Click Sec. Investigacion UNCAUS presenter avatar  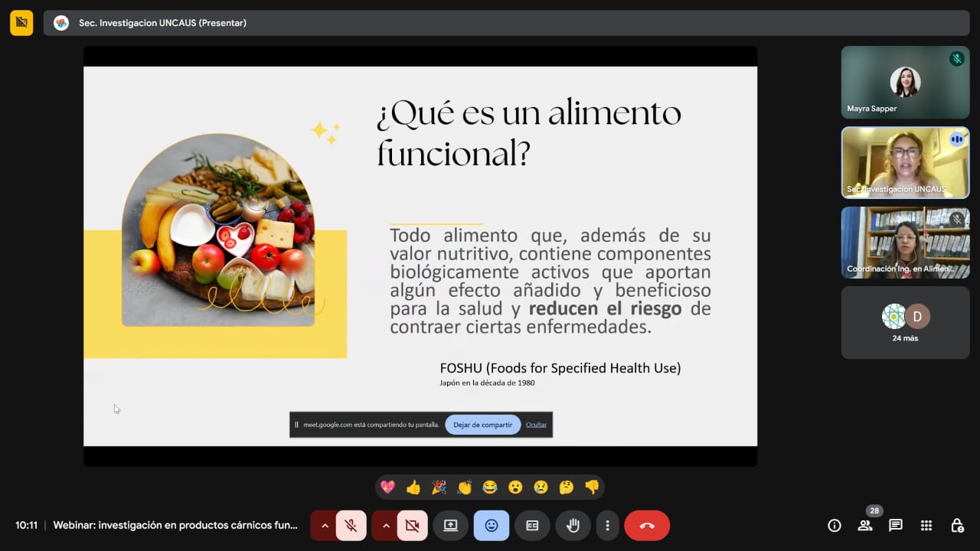pos(61,23)
